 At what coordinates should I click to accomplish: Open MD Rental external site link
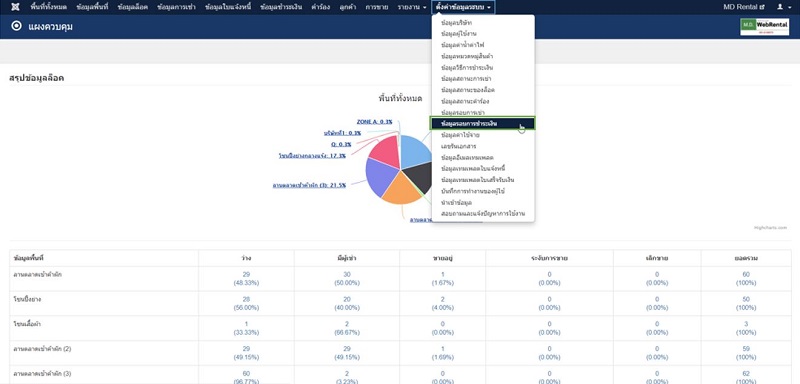743,7
